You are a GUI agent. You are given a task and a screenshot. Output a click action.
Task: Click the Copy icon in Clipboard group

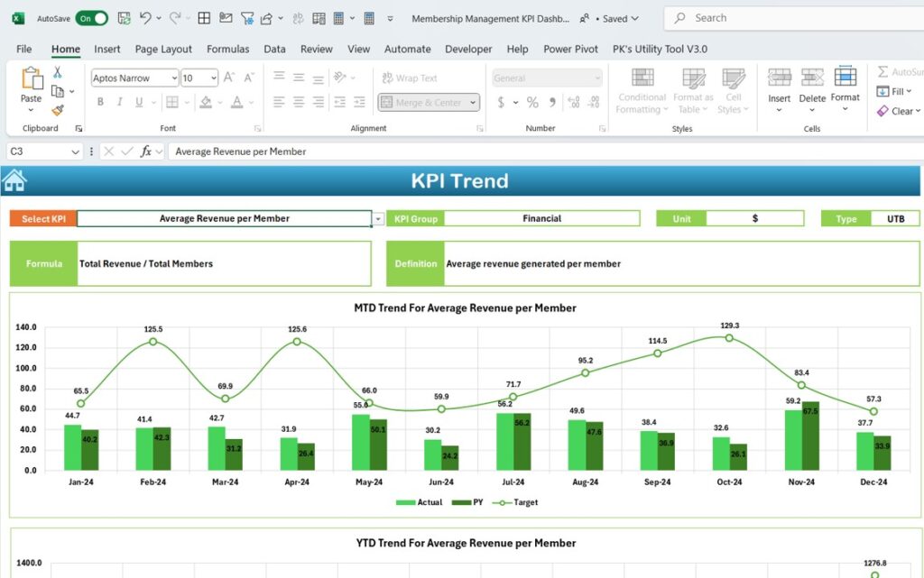point(58,91)
